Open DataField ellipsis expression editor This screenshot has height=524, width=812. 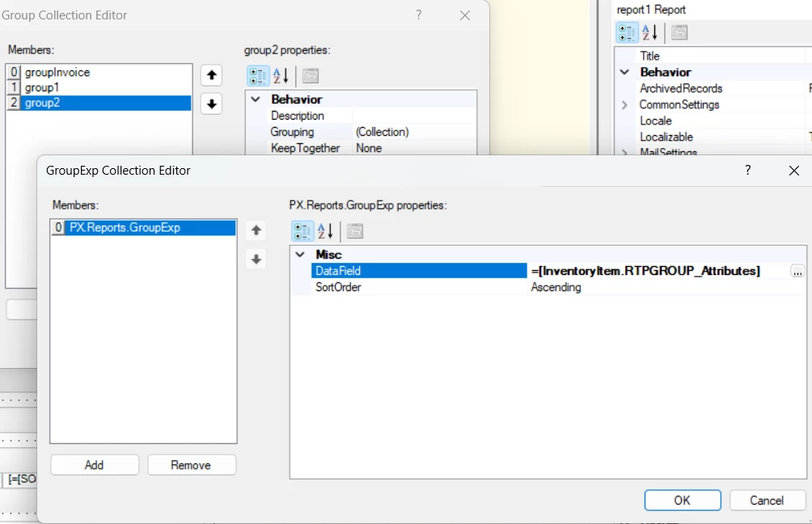797,271
